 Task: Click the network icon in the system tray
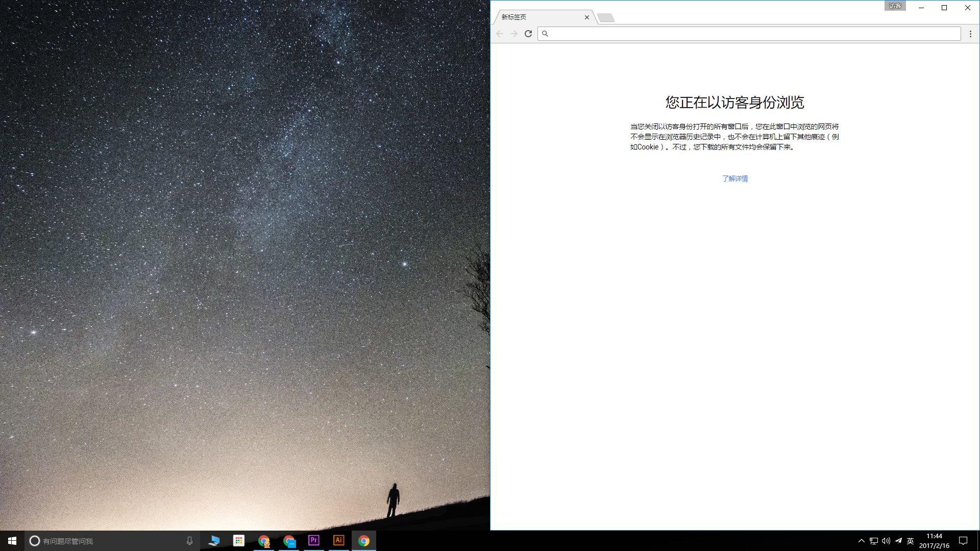tap(874, 541)
